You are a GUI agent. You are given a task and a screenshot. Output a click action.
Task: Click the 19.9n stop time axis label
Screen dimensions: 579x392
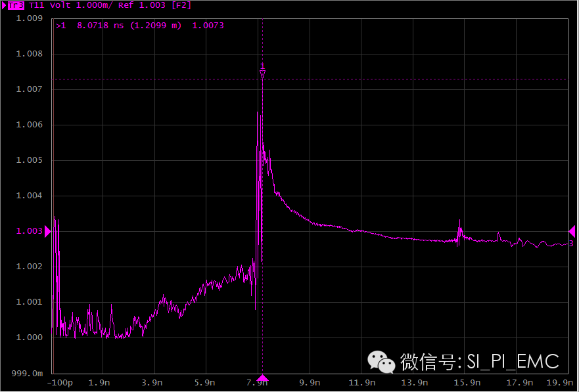559,383
